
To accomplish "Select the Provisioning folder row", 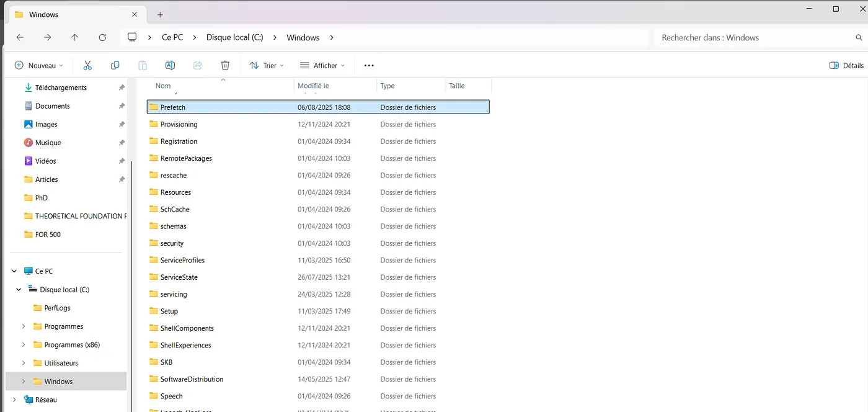I will 318,124.
